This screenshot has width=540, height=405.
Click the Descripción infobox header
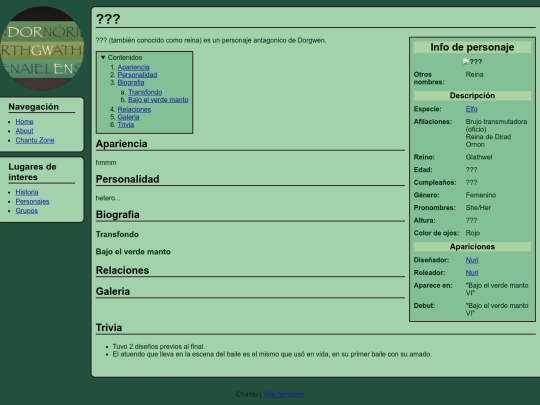pyautogui.click(x=472, y=96)
